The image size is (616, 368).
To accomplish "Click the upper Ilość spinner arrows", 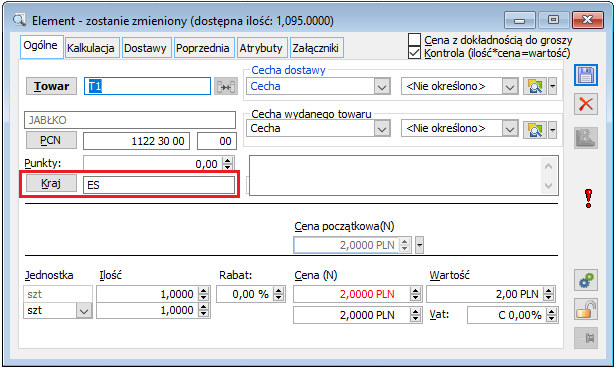I will click(x=203, y=294).
